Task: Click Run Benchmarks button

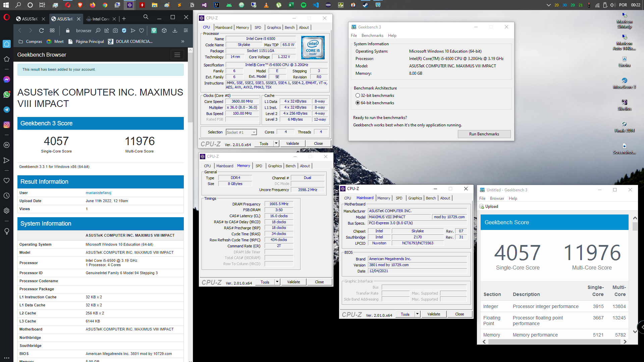Action: click(x=484, y=134)
